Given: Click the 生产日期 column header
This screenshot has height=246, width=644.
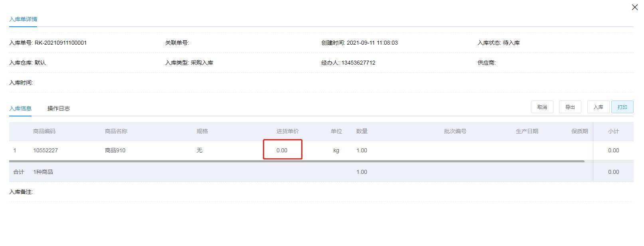Looking at the screenshot, I should (527, 131).
